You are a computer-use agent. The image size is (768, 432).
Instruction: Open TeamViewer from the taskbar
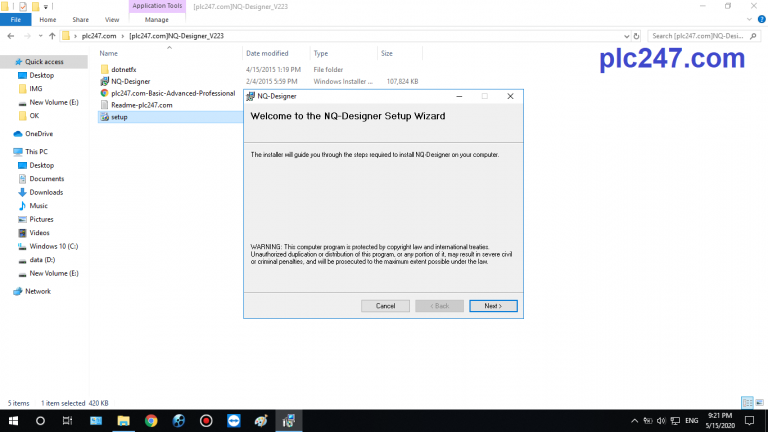click(233, 421)
